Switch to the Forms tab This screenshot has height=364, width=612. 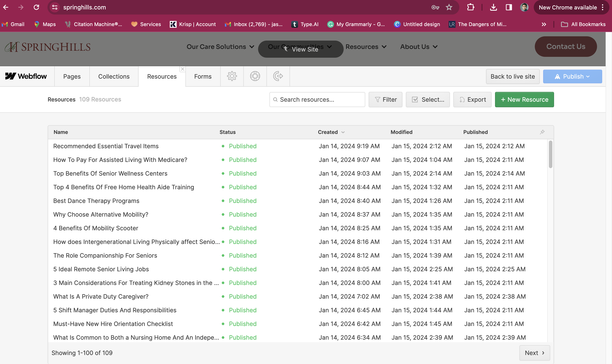tap(203, 76)
